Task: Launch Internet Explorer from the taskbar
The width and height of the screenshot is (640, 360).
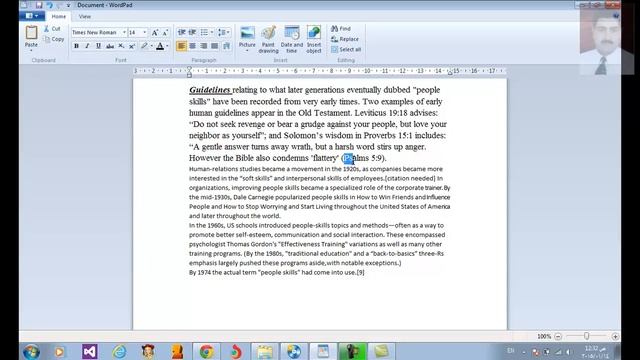Action: point(119,351)
